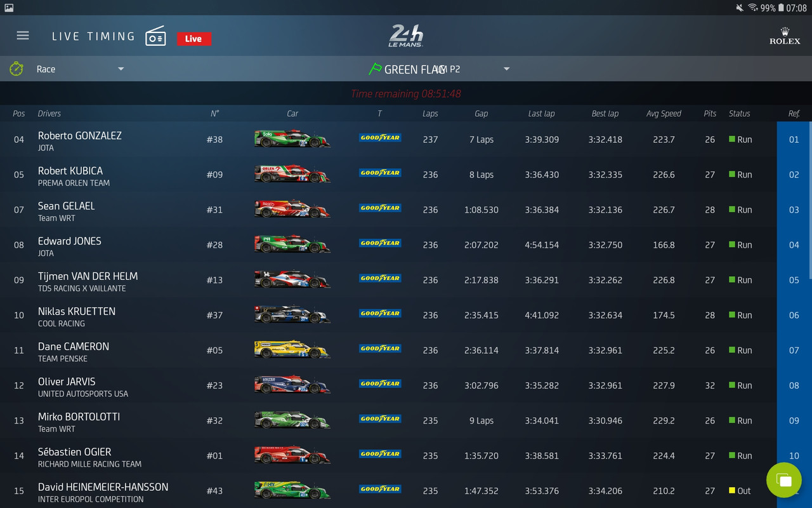
Task: Click the Rolex watch logo
Action: point(784,36)
